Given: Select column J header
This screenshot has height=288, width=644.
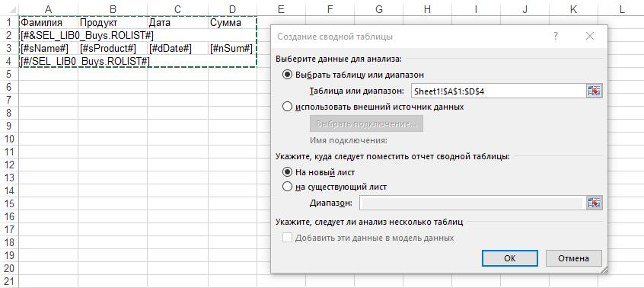Looking at the screenshot, I should tap(525, 8).
